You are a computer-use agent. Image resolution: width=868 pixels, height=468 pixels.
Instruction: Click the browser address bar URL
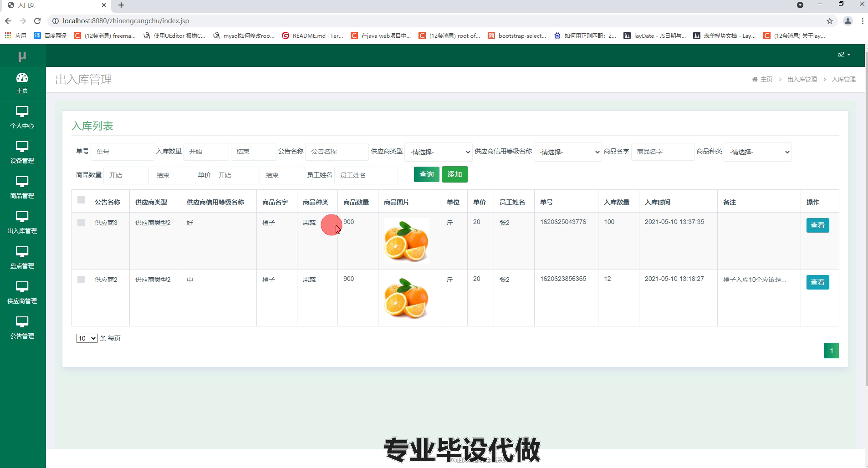point(126,21)
